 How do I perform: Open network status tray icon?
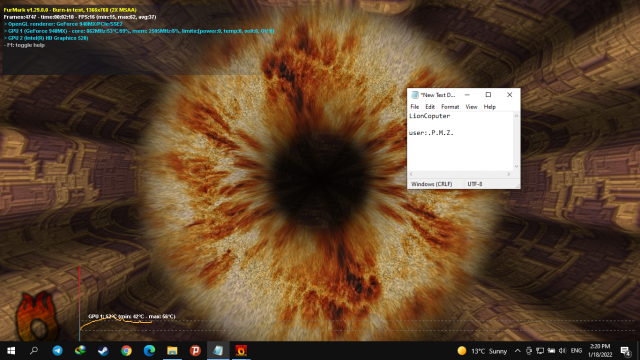click(x=540, y=351)
